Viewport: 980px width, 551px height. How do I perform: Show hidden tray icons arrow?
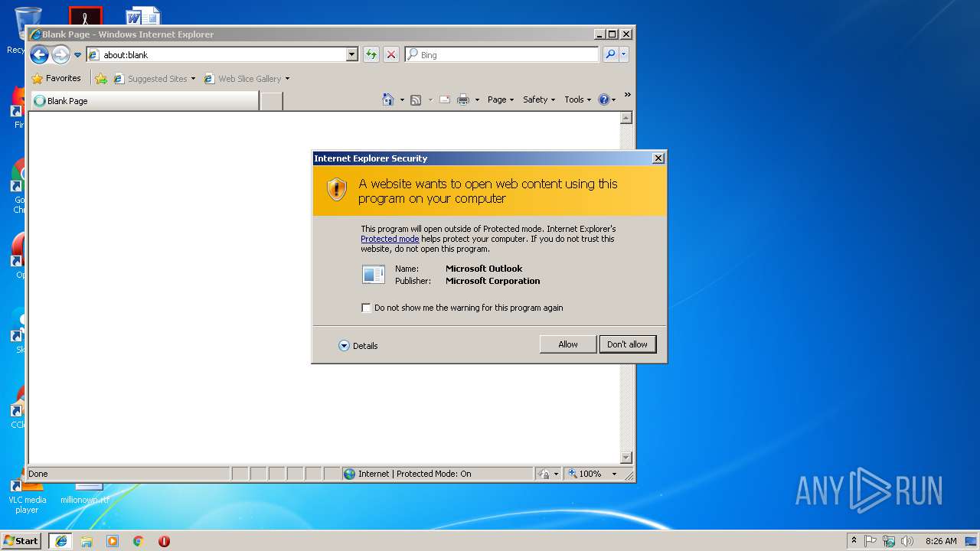click(x=854, y=540)
